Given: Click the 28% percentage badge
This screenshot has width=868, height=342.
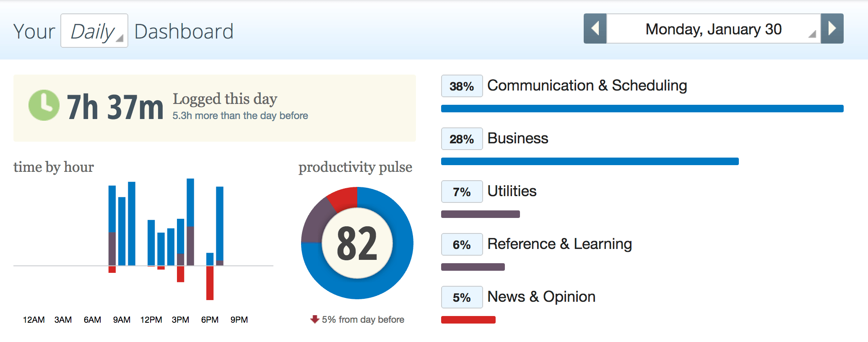Looking at the screenshot, I should [x=462, y=139].
